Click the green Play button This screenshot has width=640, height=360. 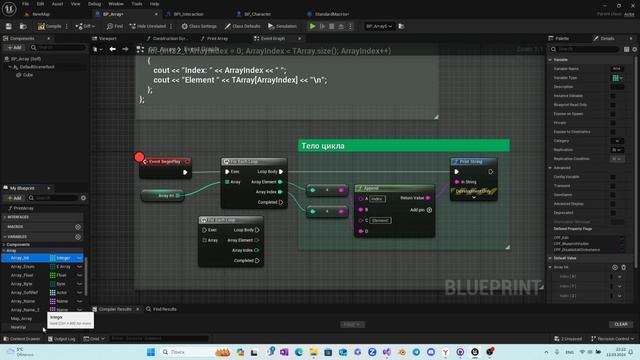(312, 26)
